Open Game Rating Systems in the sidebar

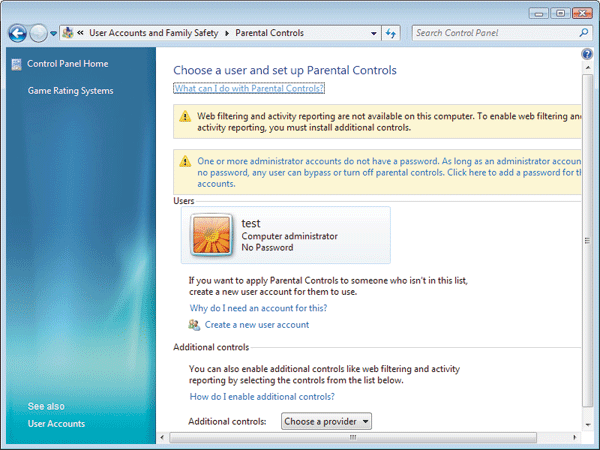pos(70,91)
